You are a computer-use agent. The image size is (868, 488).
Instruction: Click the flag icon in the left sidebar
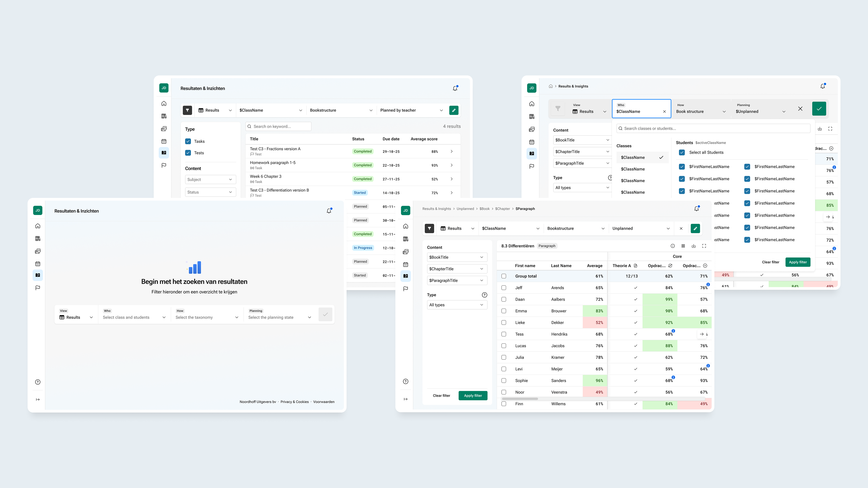164,165
